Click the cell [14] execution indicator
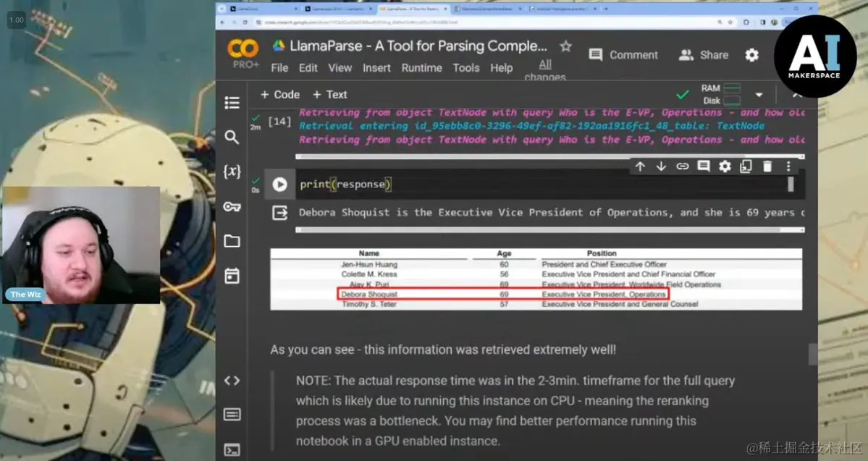Viewport: 868px width, 461px height. point(279,122)
